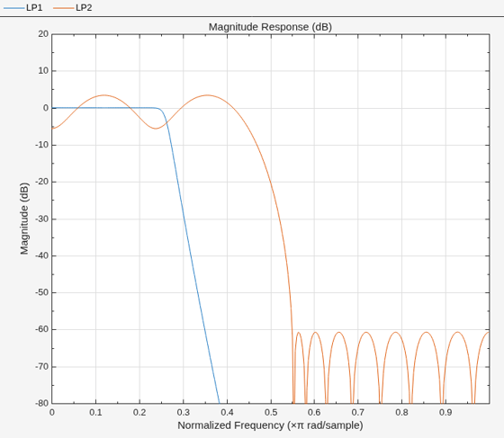The image size is (504, 438).
Task: Select the blue LP1 legend line swatch
Action: 13,8
